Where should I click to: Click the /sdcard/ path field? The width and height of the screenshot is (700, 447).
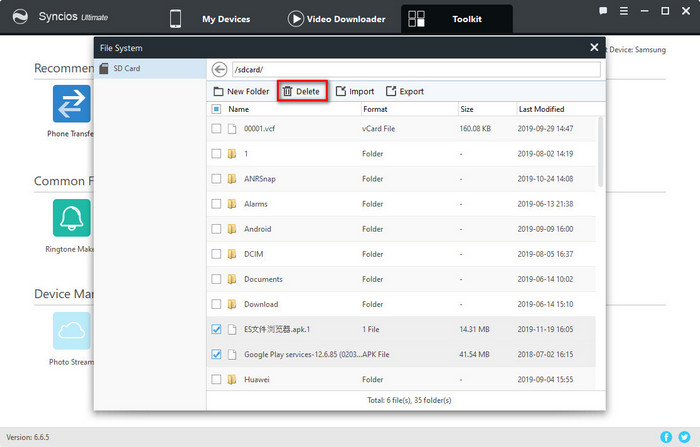(416, 70)
